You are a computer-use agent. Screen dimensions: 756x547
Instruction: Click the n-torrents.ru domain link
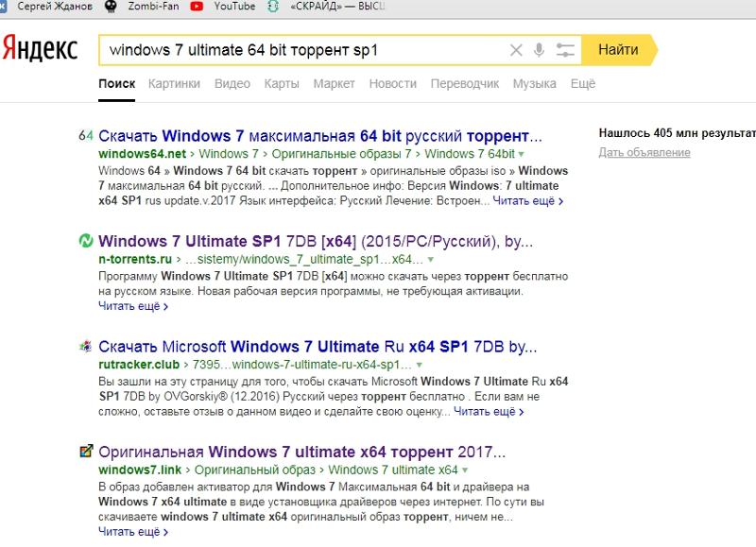tap(135, 259)
